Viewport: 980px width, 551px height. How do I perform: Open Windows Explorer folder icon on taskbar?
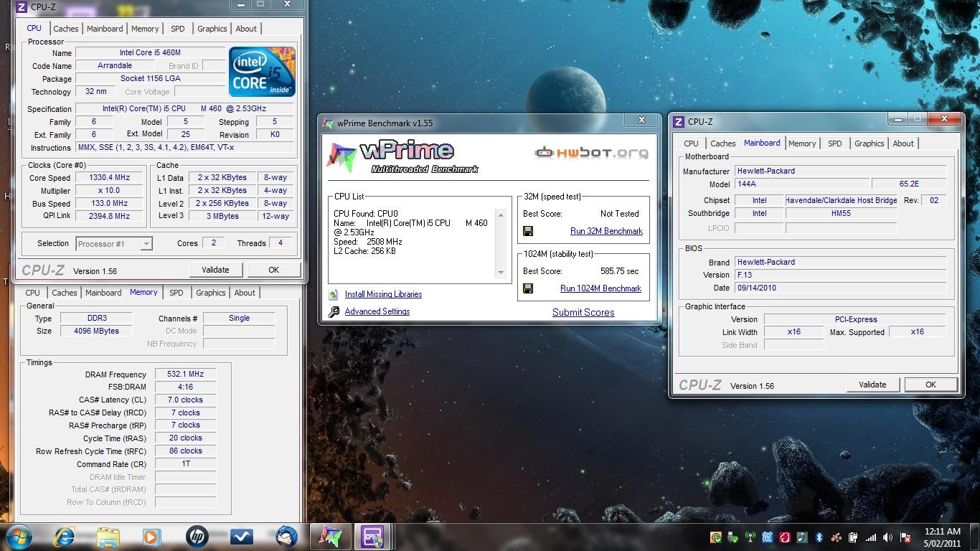(108, 537)
